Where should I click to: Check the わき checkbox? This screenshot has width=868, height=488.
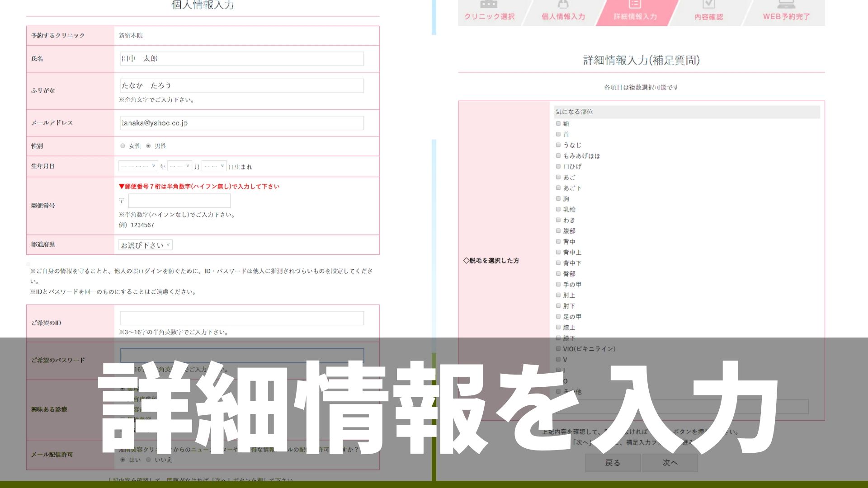tap(558, 220)
